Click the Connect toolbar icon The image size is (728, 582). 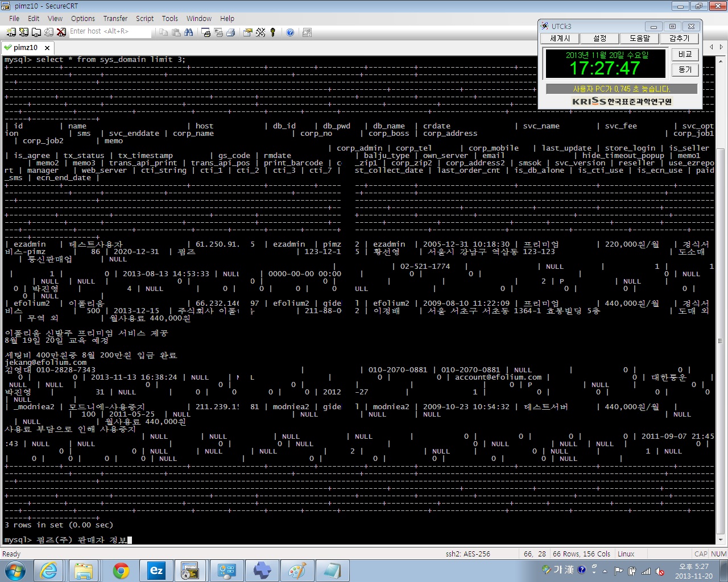point(11,32)
